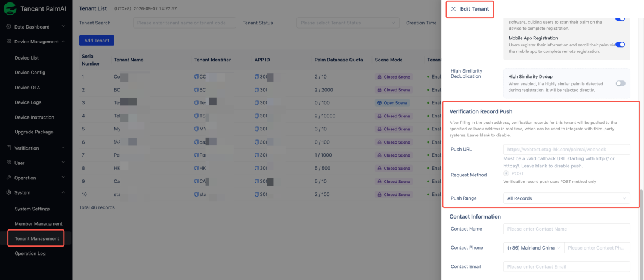The image size is (644, 280).
Task: Click the User sidebar icon
Action: pos(8,163)
